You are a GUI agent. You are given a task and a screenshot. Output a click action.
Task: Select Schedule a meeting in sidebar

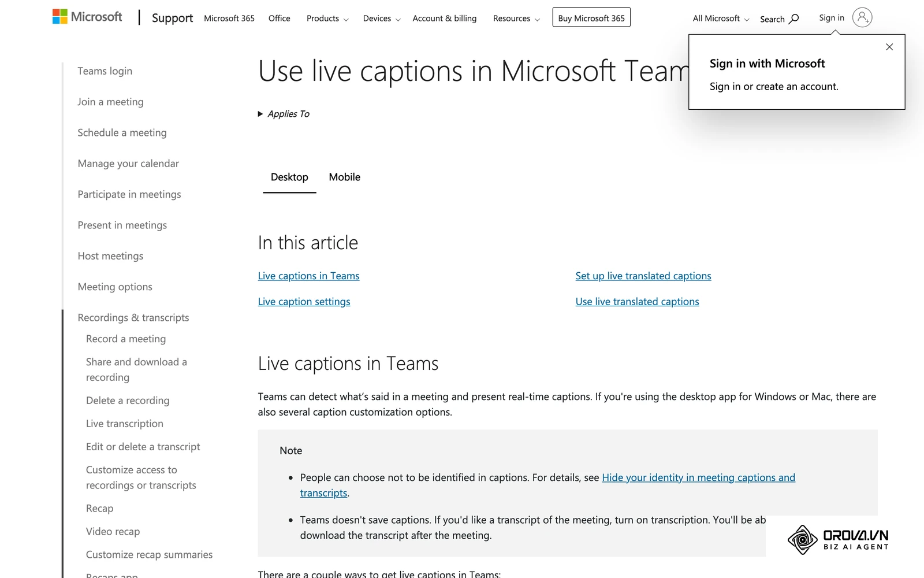pyautogui.click(x=122, y=133)
